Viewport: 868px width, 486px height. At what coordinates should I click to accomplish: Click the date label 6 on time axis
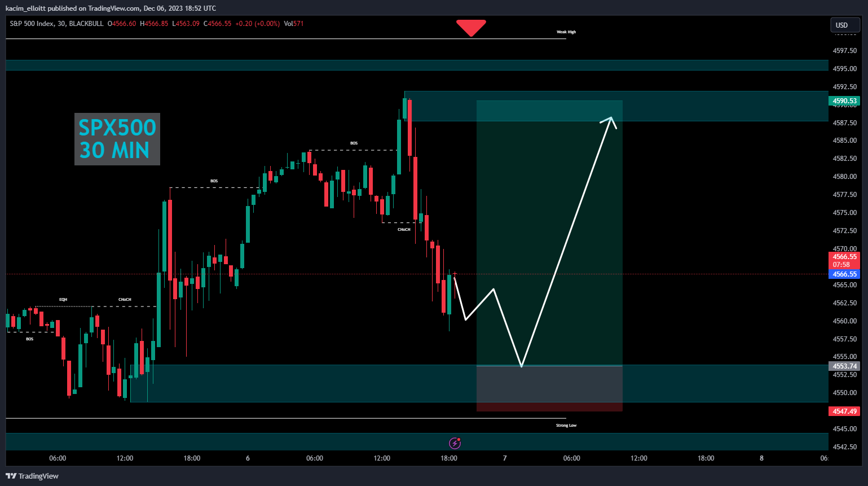pyautogui.click(x=248, y=458)
